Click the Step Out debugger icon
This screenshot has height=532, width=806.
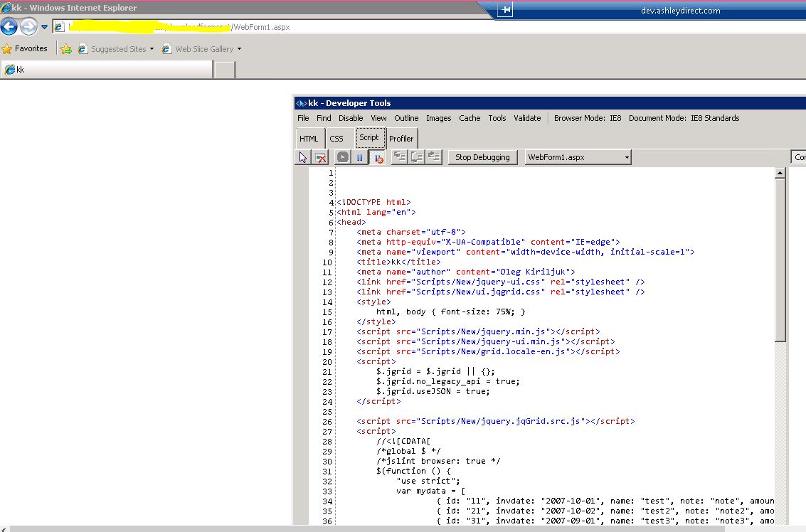pyautogui.click(x=434, y=156)
